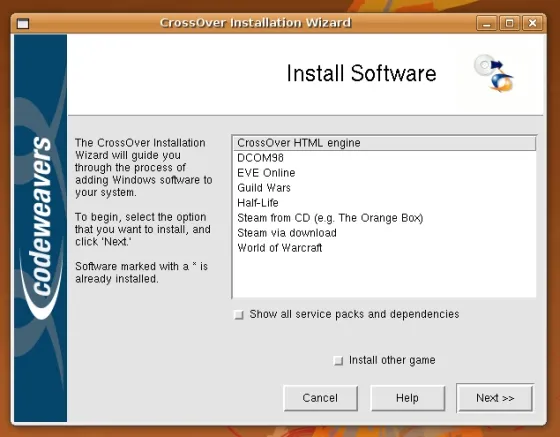Select DCOM98 in the software list
Image resolution: width=560 pixels, height=437 pixels.
pyautogui.click(x=385, y=158)
